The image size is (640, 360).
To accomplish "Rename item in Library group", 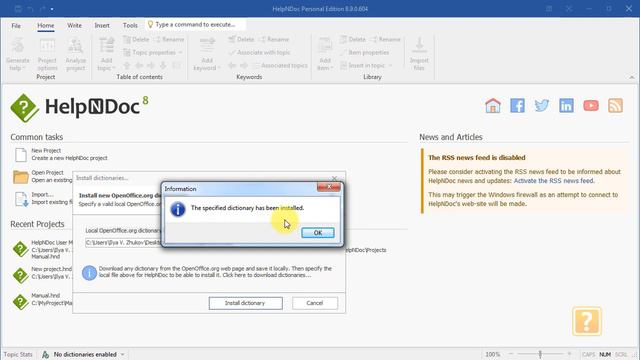I will (385, 39).
